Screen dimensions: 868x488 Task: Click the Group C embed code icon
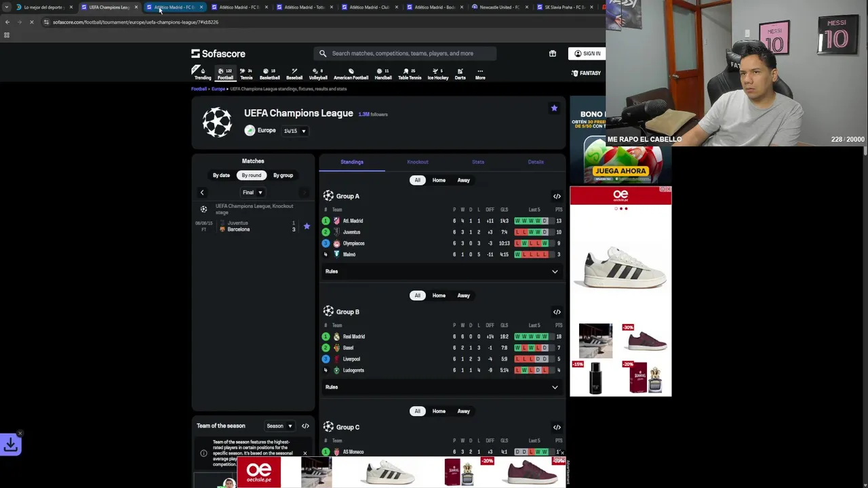(x=557, y=428)
